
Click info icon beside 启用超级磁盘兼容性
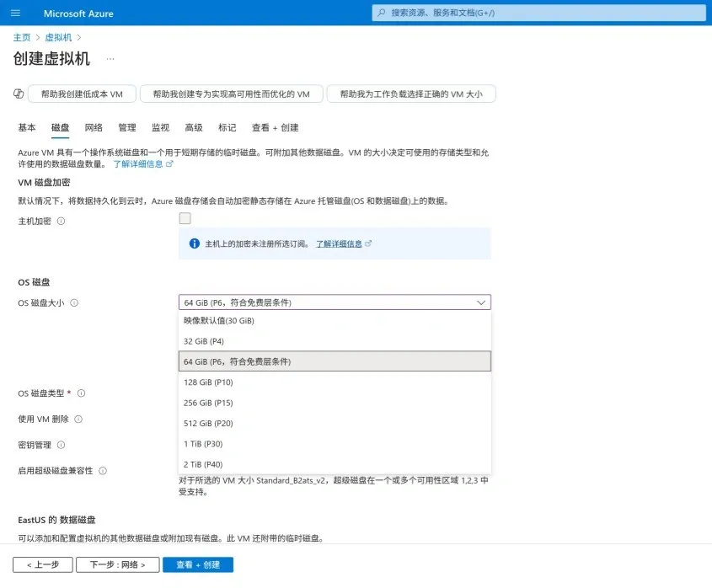coord(103,471)
